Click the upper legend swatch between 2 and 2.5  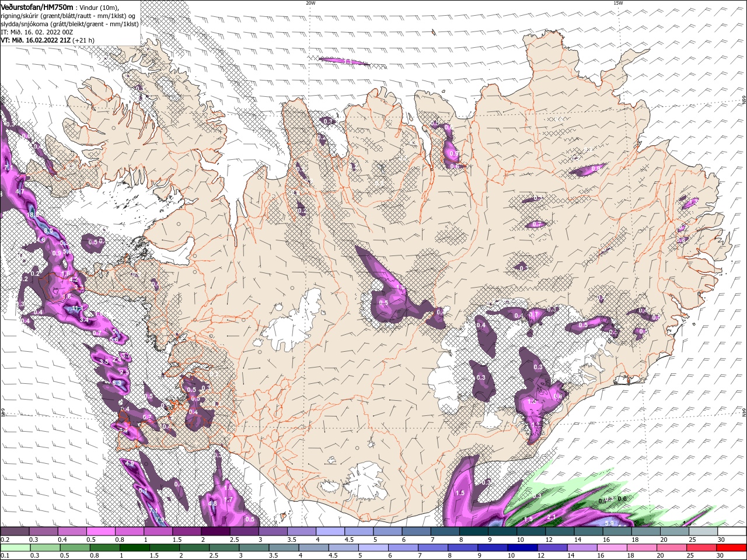pos(215,531)
